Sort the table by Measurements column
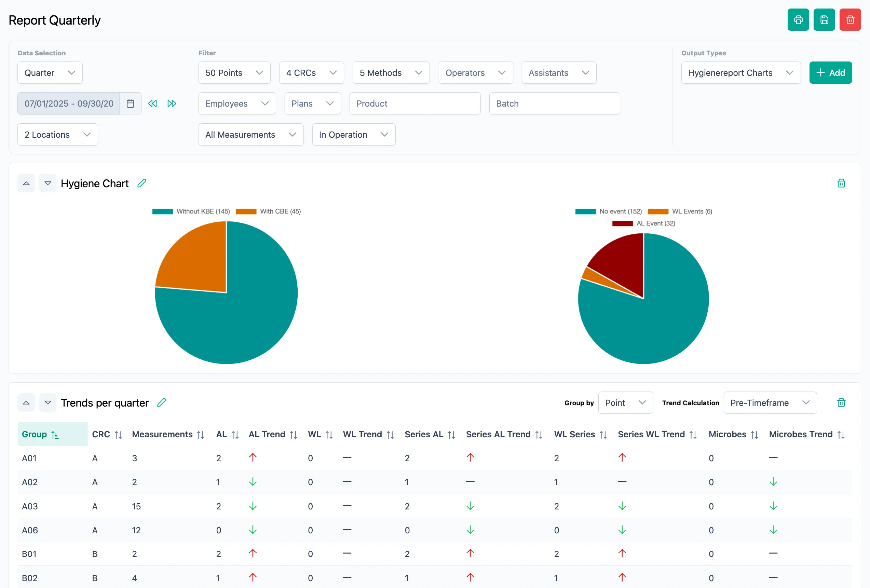 (x=200, y=434)
